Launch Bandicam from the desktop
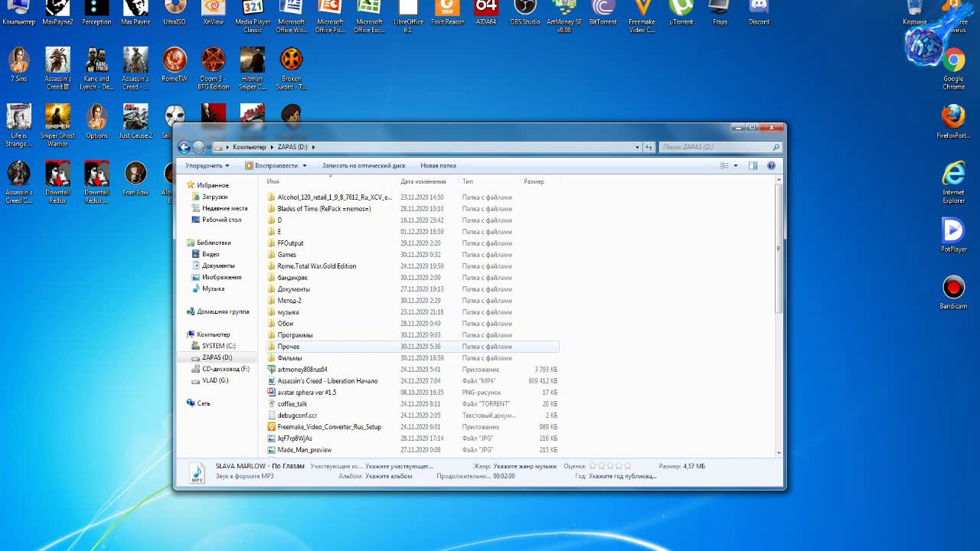The image size is (980, 551). tap(953, 289)
